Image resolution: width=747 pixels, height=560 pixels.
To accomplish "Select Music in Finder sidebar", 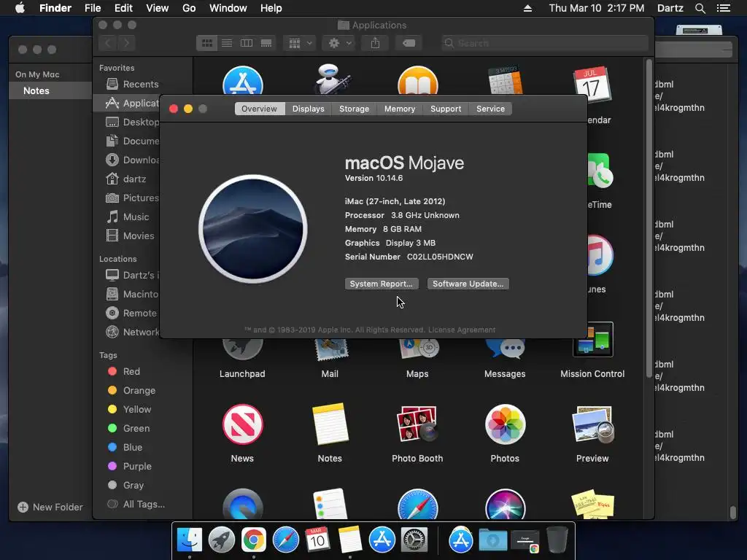I will point(127,217).
